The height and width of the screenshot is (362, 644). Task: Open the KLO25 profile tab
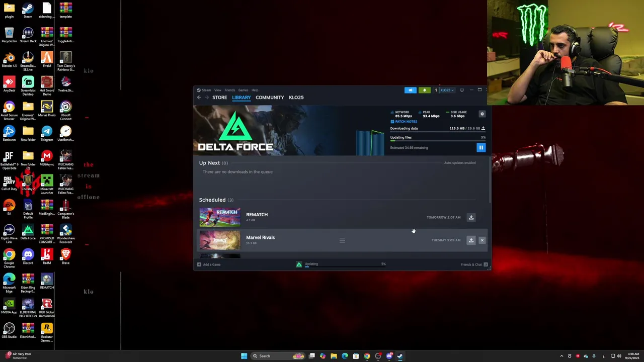coord(296,98)
